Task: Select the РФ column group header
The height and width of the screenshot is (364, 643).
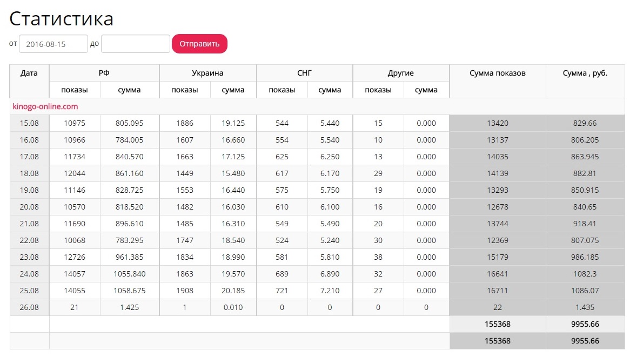Action: click(104, 73)
